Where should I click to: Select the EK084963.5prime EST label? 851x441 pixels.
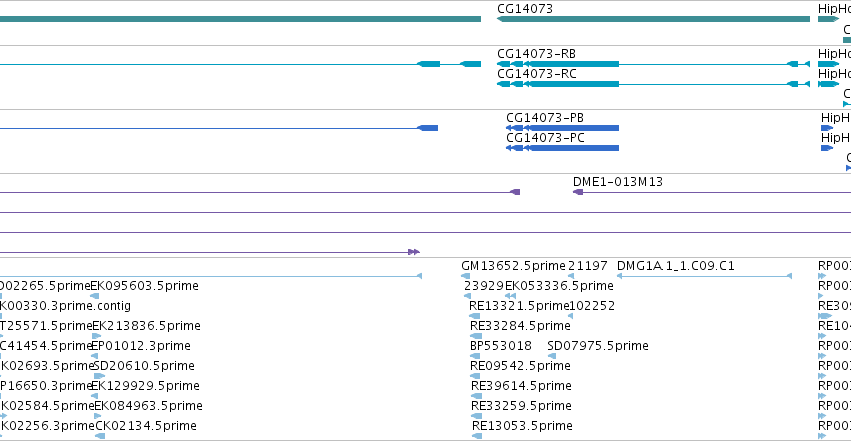click(x=149, y=406)
